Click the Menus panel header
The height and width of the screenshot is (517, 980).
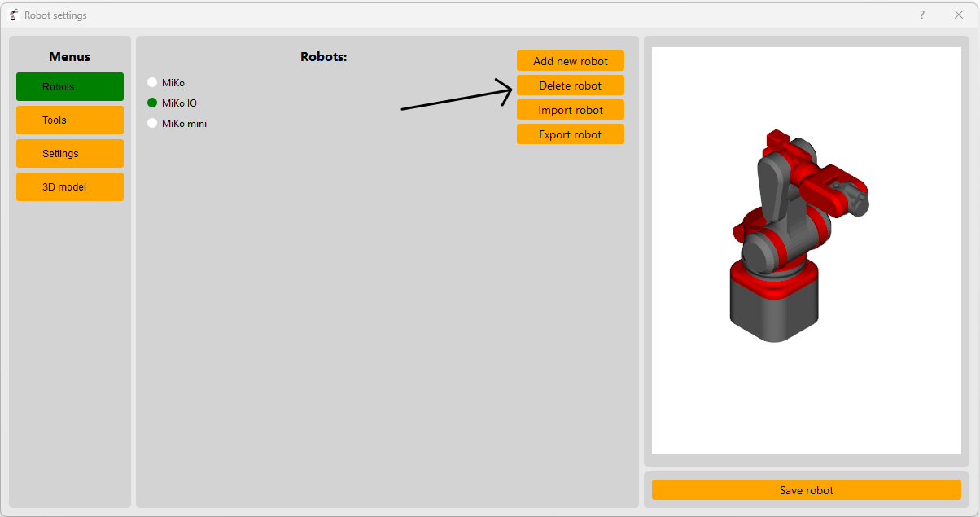coord(69,56)
